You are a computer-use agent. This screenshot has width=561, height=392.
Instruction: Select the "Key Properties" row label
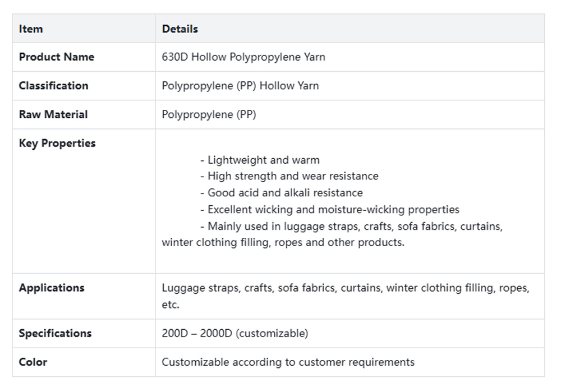click(x=57, y=143)
